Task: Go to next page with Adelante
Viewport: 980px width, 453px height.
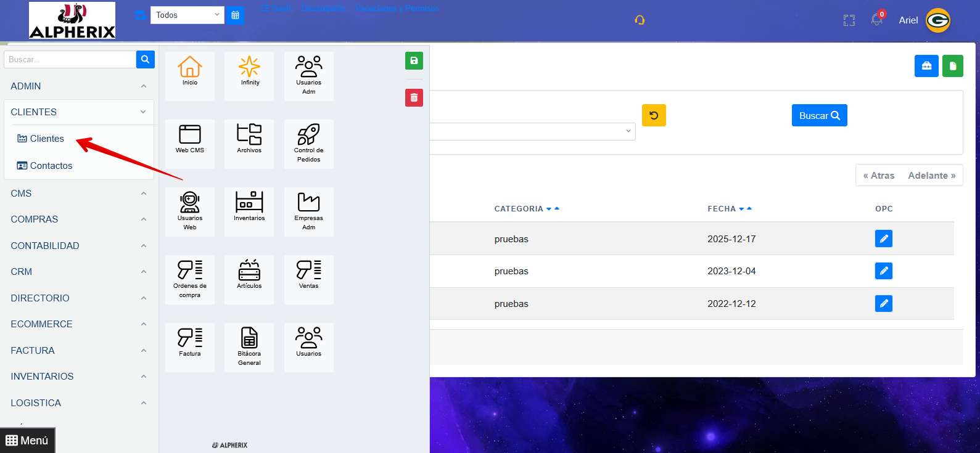Action: coord(931,176)
